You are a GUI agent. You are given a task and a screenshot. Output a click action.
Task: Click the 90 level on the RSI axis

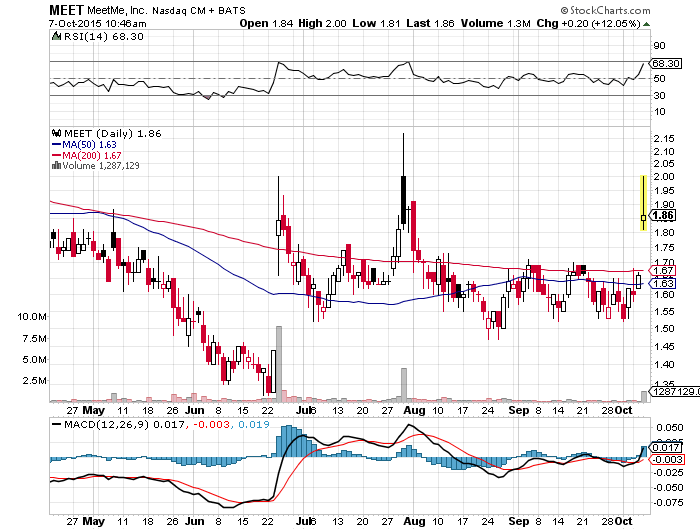click(x=660, y=46)
